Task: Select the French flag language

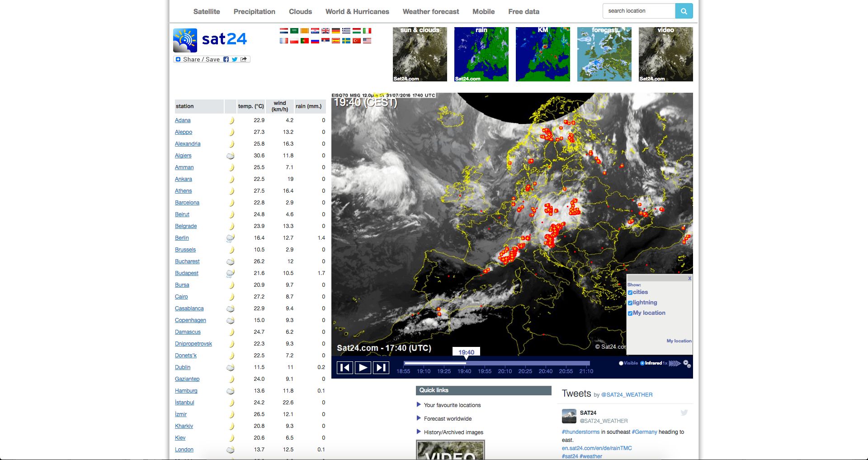Action: click(x=284, y=41)
